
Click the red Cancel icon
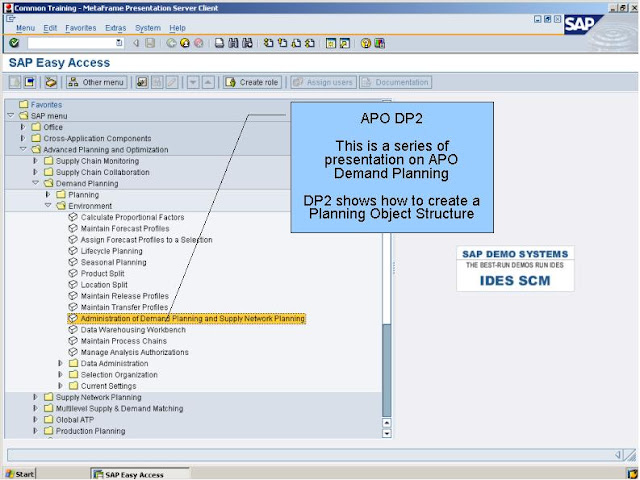click(198, 43)
